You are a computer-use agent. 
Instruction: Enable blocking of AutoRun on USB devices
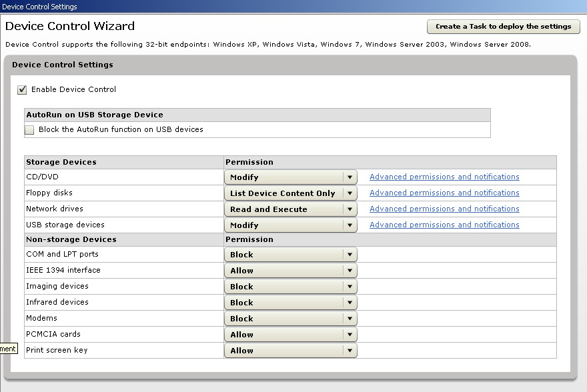coord(29,129)
